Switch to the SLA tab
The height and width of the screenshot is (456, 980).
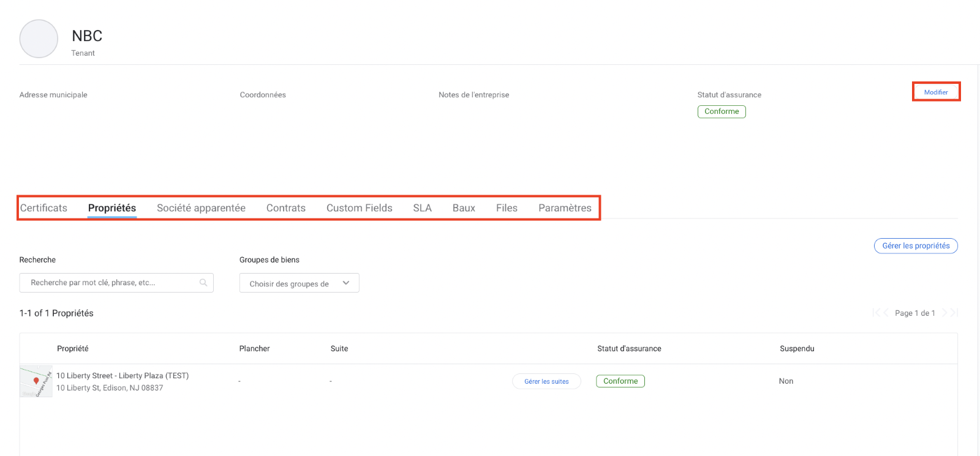(422, 208)
